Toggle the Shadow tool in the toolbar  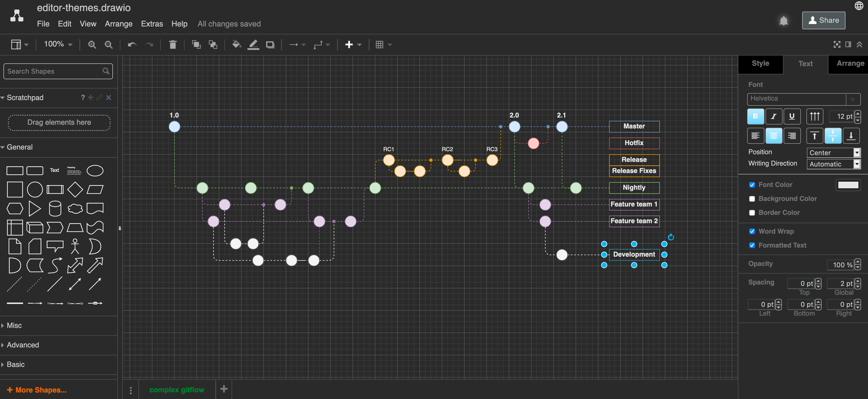coord(270,44)
